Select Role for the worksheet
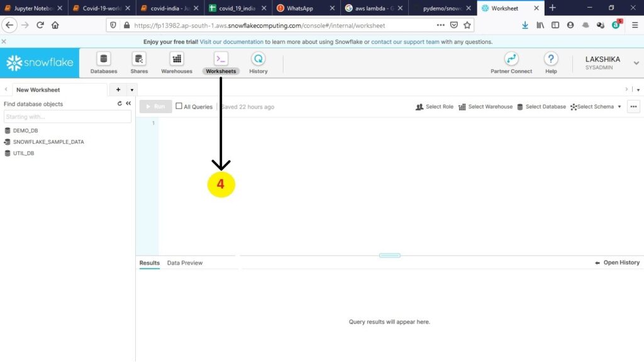The height and width of the screenshot is (362, 644). point(435,107)
